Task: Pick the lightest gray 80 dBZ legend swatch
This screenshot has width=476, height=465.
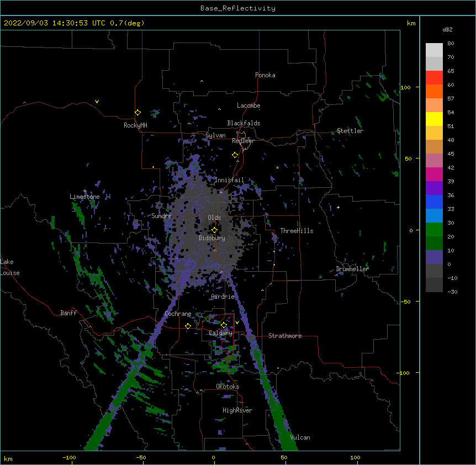Action: (434, 50)
